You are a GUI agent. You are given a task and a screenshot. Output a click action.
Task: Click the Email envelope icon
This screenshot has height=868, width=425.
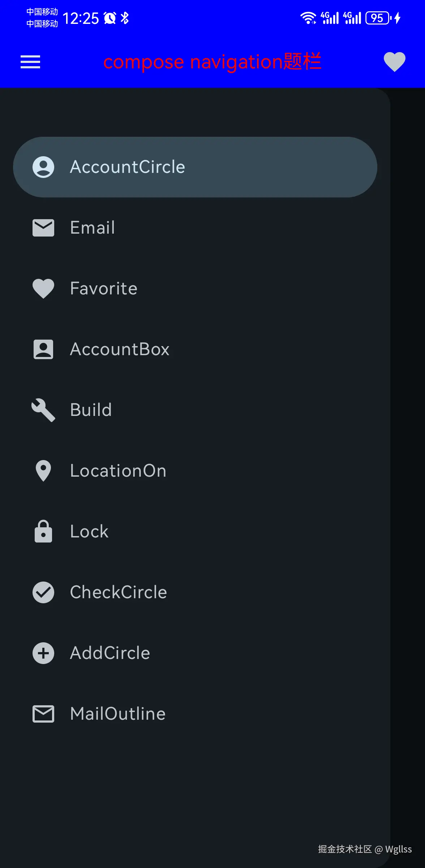(x=43, y=228)
